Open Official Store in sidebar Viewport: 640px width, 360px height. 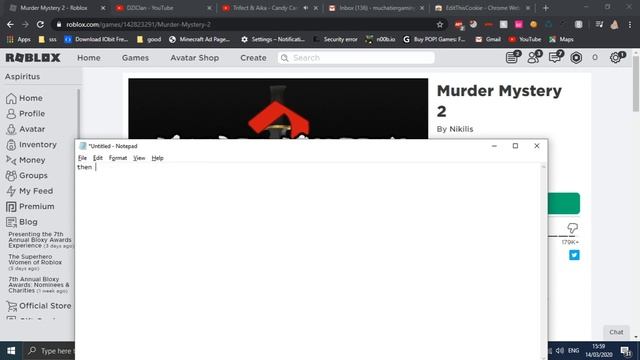point(39,306)
